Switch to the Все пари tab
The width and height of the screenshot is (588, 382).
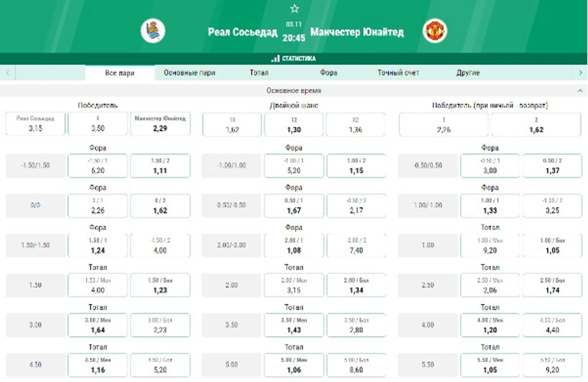coord(120,73)
